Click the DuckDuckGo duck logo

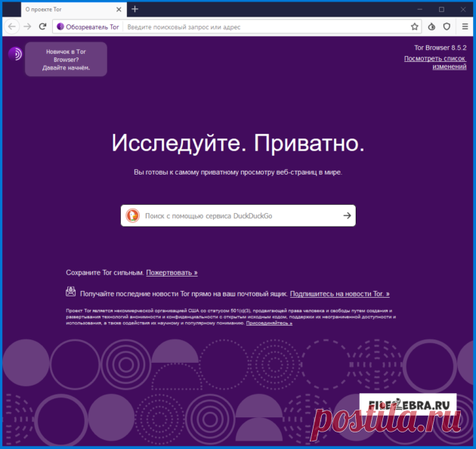click(133, 215)
